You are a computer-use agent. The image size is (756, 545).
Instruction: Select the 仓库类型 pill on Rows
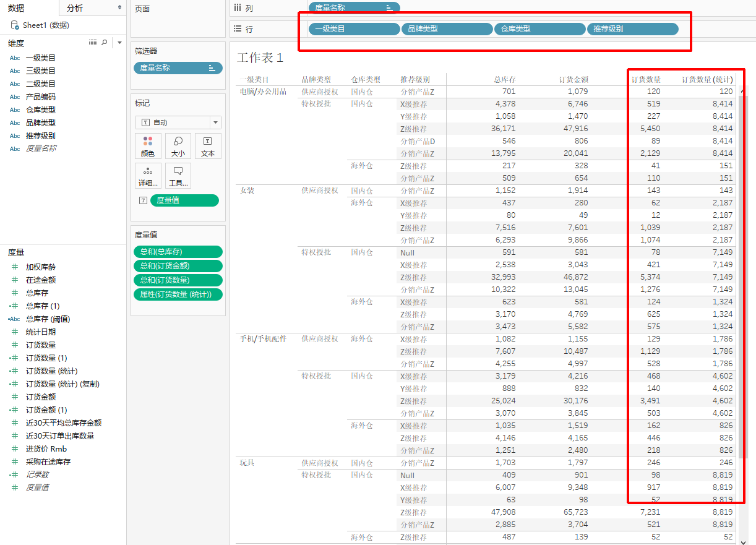point(539,28)
